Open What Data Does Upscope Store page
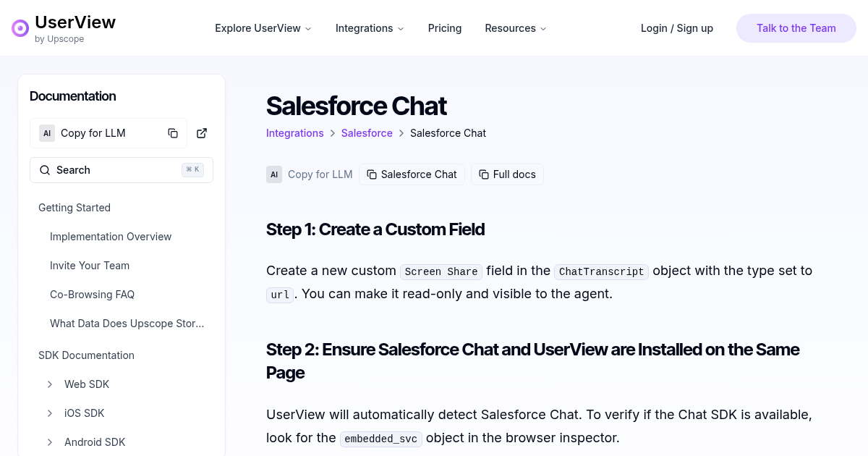Image resolution: width=868 pixels, height=456 pixels. click(127, 324)
